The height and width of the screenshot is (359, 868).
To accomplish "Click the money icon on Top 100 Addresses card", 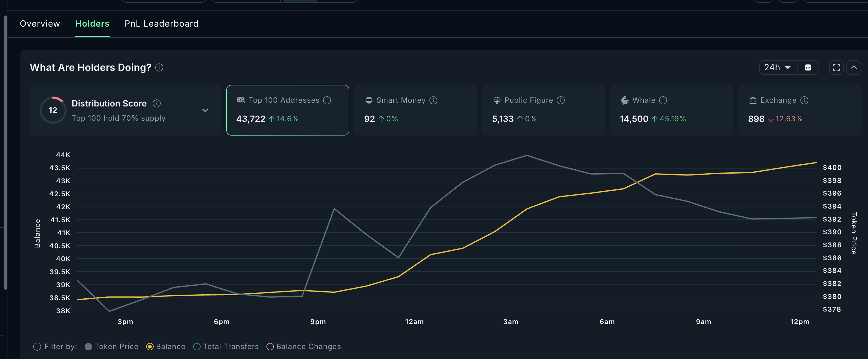I will pos(240,100).
